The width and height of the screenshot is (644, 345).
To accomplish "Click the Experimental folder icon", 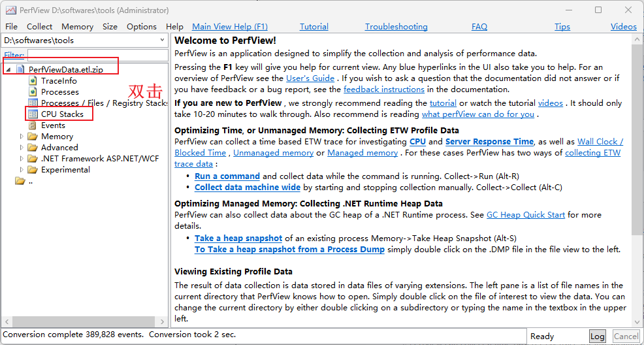I will click(x=33, y=170).
